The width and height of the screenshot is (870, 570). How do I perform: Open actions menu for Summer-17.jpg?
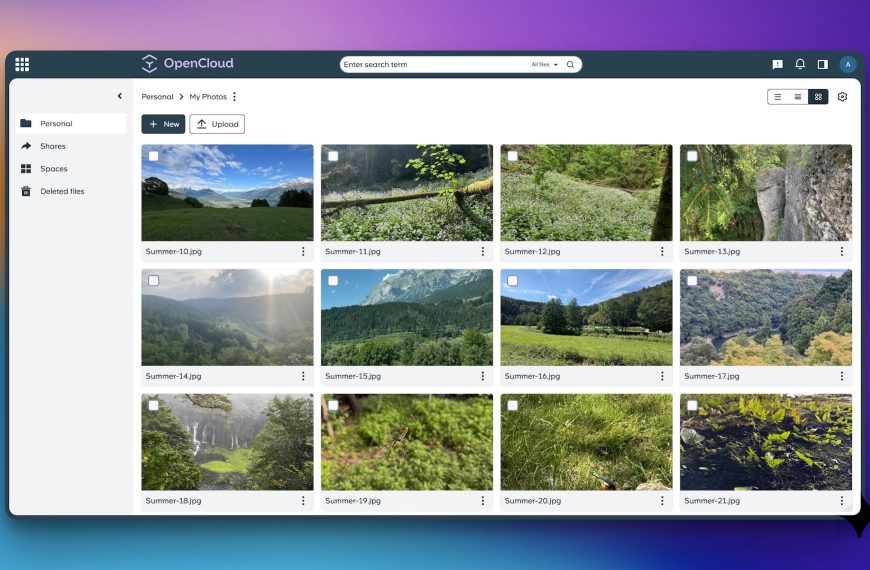[842, 376]
